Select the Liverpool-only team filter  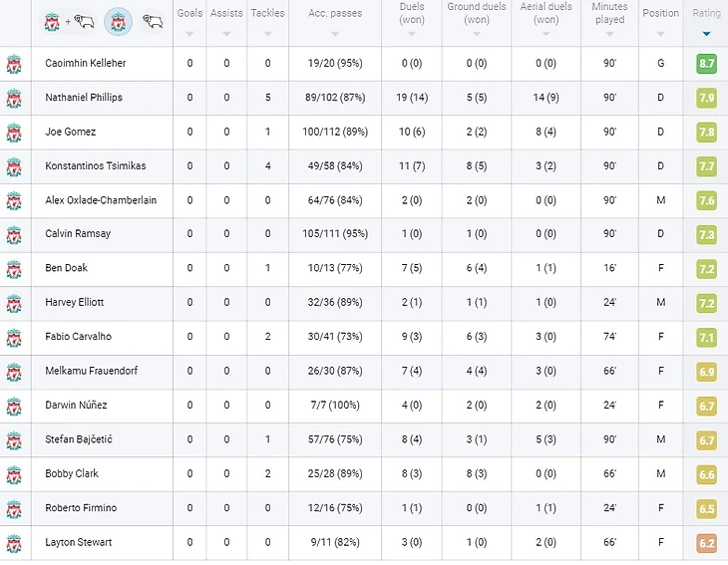(x=118, y=21)
